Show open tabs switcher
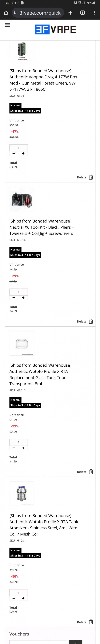Screen dimensions: 100x644 click(x=82, y=13)
